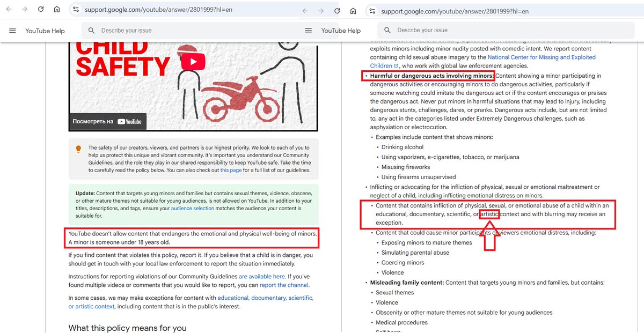This screenshot has width=644, height=333.
Task: Click 'Drinking alcohol' list item
Action: pos(402,147)
